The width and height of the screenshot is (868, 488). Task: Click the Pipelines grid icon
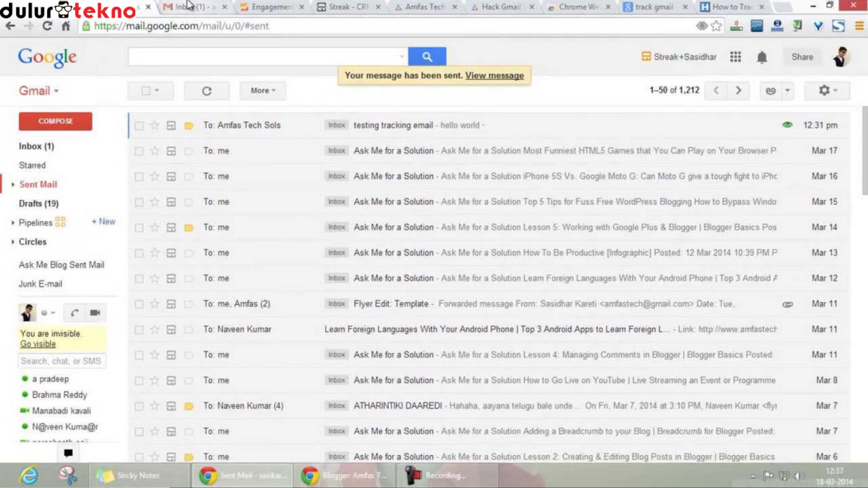click(x=60, y=222)
